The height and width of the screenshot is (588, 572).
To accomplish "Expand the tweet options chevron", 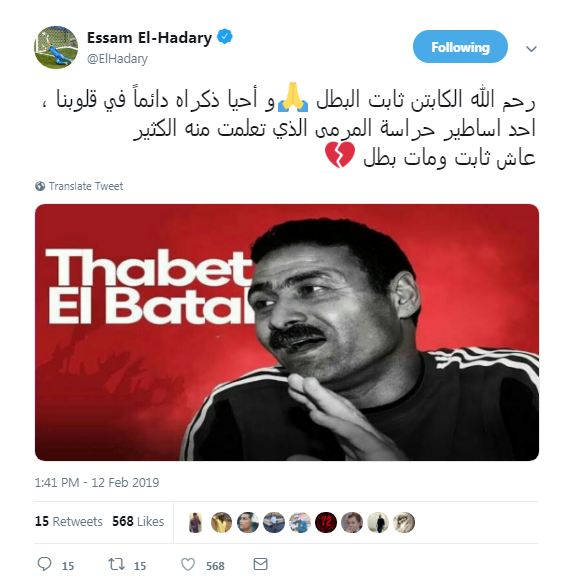I will (x=531, y=49).
